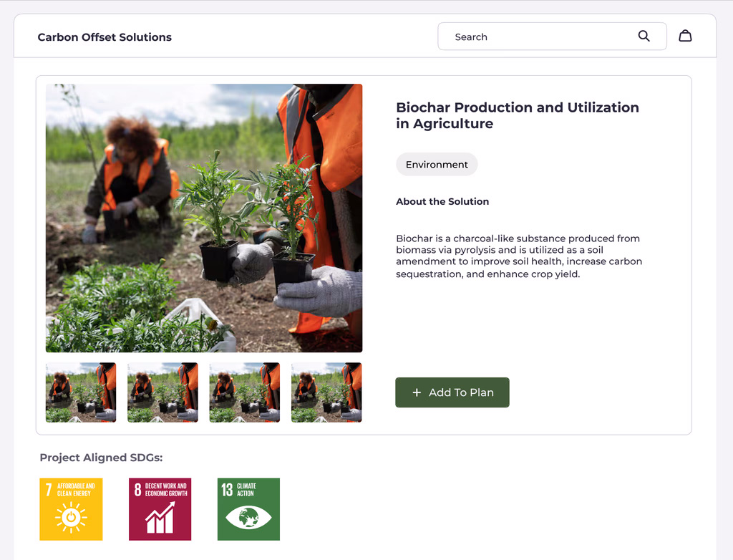Select SDG 8 Decent Work and Economic Growth icon
This screenshot has width=733, height=560.
[x=160, y=509]
